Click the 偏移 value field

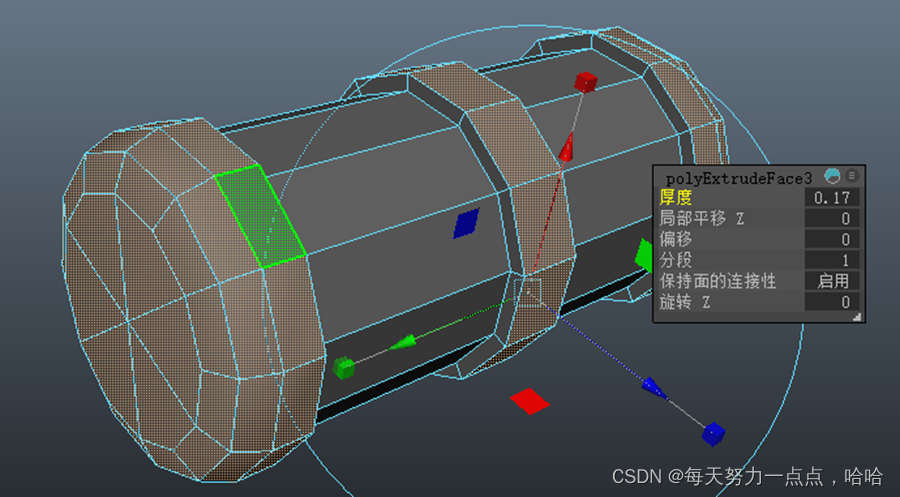(832, 239)
